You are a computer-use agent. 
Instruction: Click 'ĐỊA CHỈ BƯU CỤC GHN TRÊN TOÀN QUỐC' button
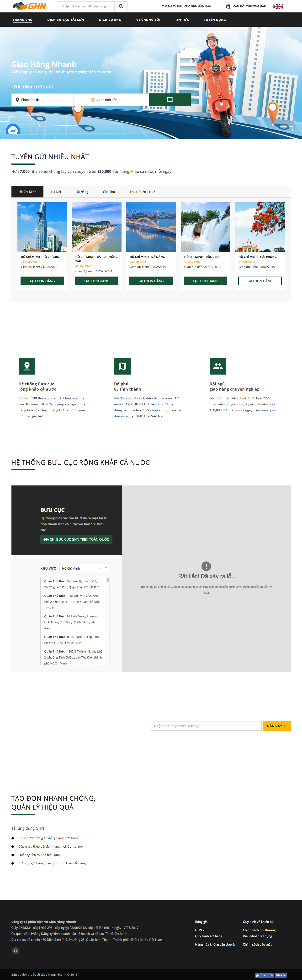point(76,539)
